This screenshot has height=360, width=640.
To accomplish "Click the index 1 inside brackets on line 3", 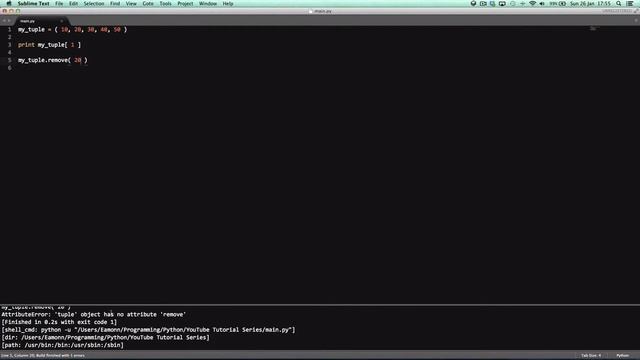I will tap(73, 45).
